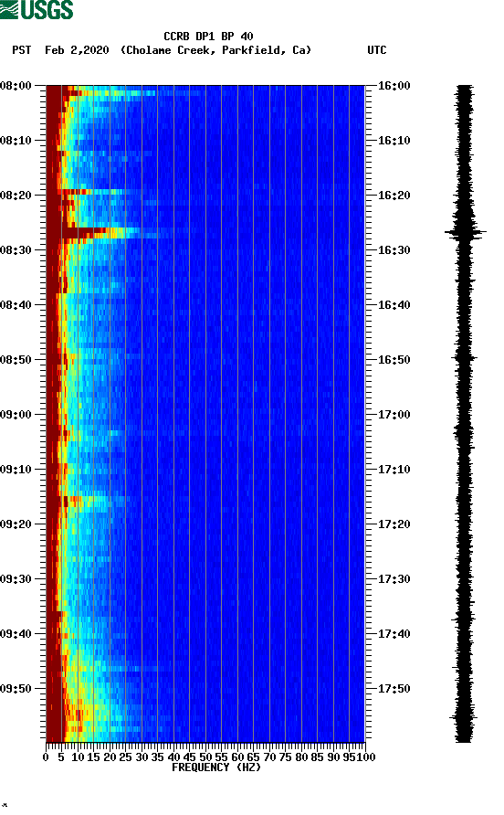504x815 pixels.
Task: Click the 09:30 PST time label
Action: pyautogui.click(x=16, y=579)
